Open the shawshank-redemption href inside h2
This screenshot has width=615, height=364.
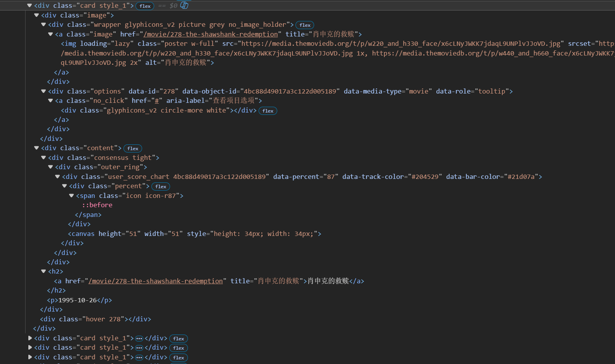pyautogui.click(x=156, y=281)
